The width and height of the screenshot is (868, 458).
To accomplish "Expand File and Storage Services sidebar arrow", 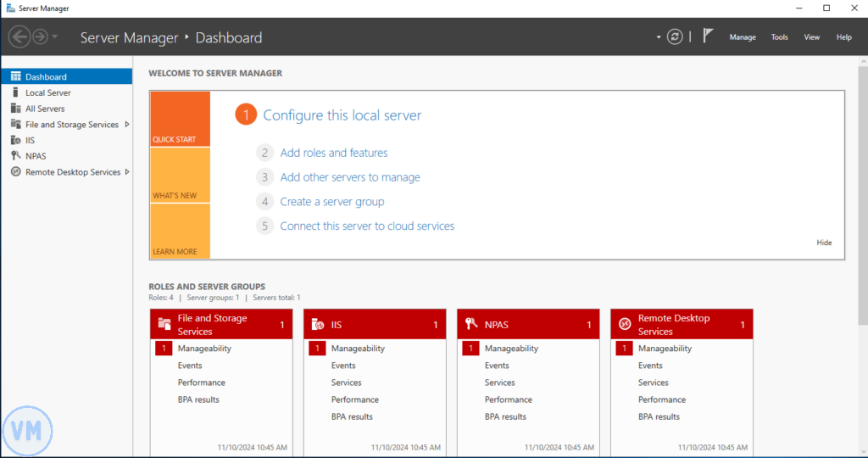I will tap(127, 125).
